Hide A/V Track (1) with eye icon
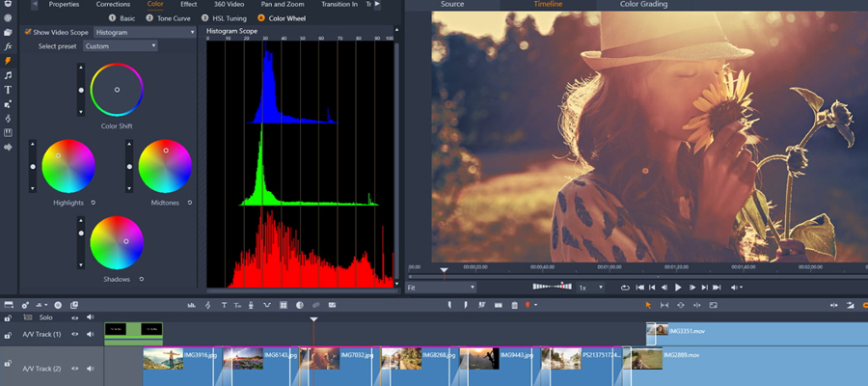Viewport: 868px width, 386px height. [x=75, y=334]
